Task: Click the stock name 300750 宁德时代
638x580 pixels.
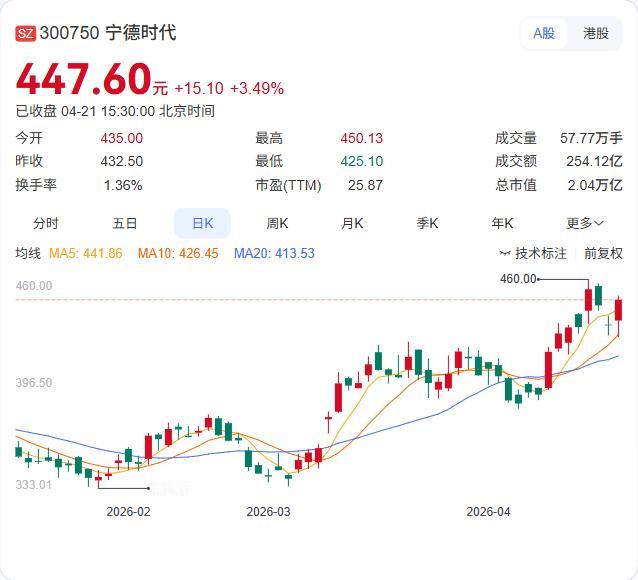Action: coord(108,33)
